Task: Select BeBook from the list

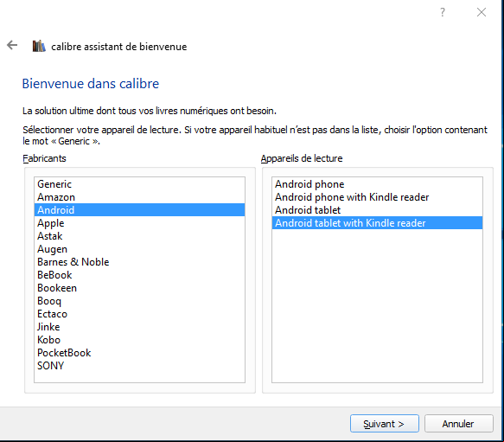Action: 139,275
